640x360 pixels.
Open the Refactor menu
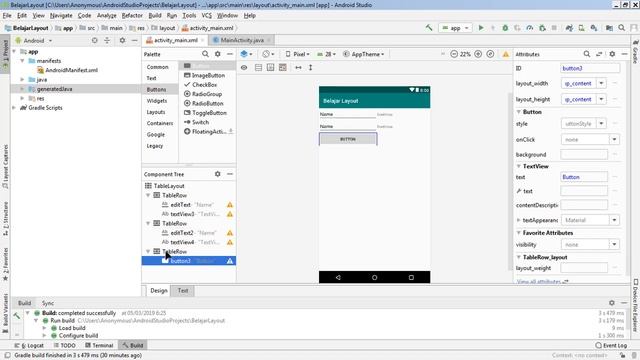[x=132, y=16]
